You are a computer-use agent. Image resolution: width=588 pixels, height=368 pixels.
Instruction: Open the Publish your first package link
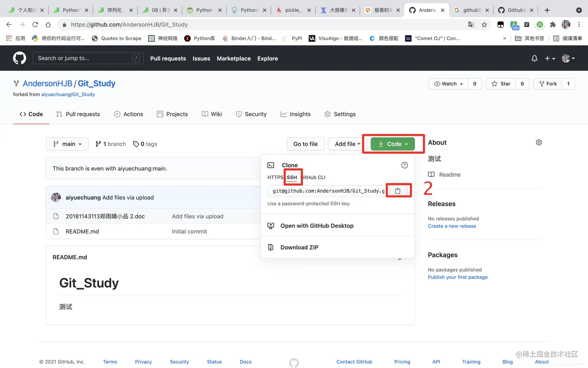[458, 277]
